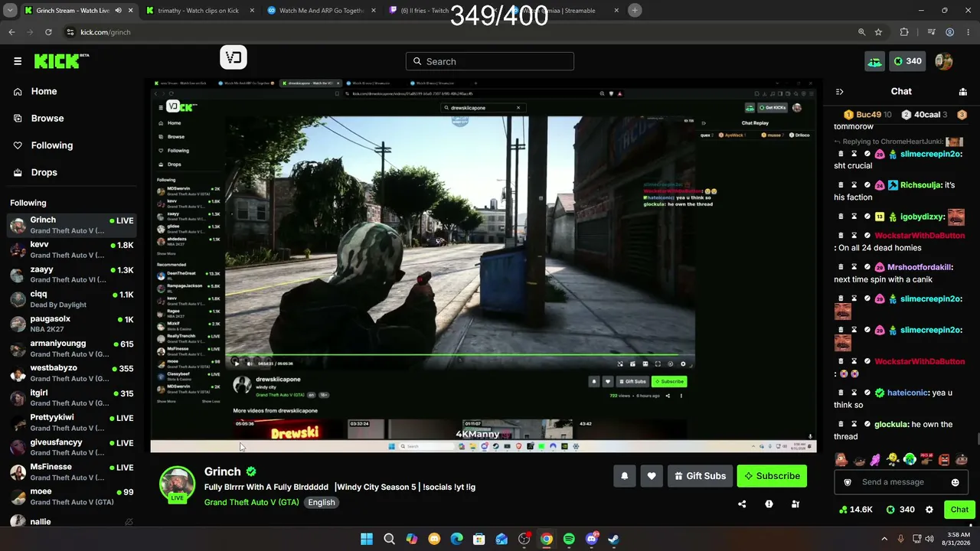The width and height of the screenshot is (980, 551).
Task: Open Spotify from the taskbar
Action: point(569,539)
